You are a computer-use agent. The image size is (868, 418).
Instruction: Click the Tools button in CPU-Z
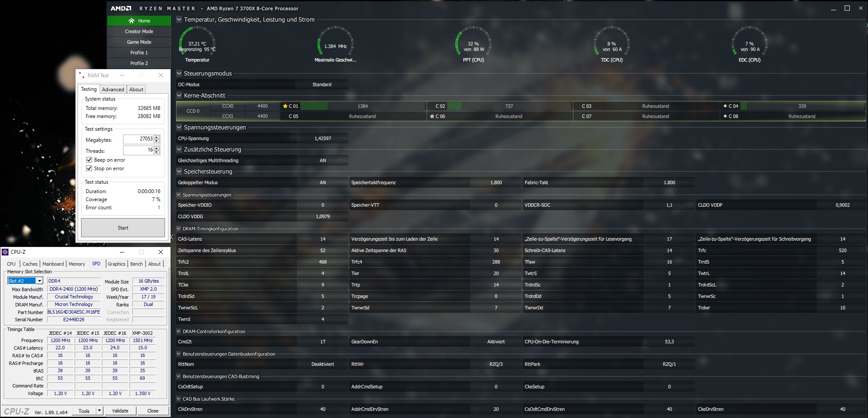(84, 411)
